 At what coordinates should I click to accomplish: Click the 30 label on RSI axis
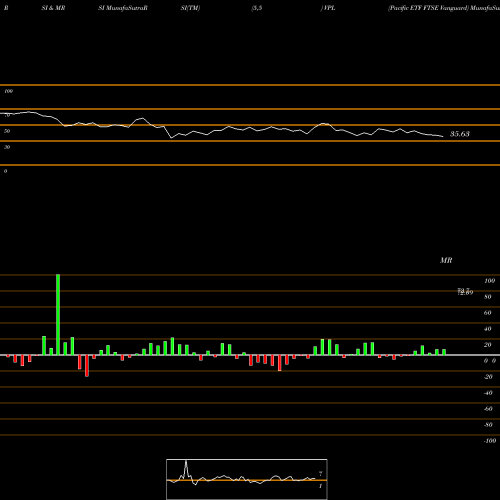7,147
